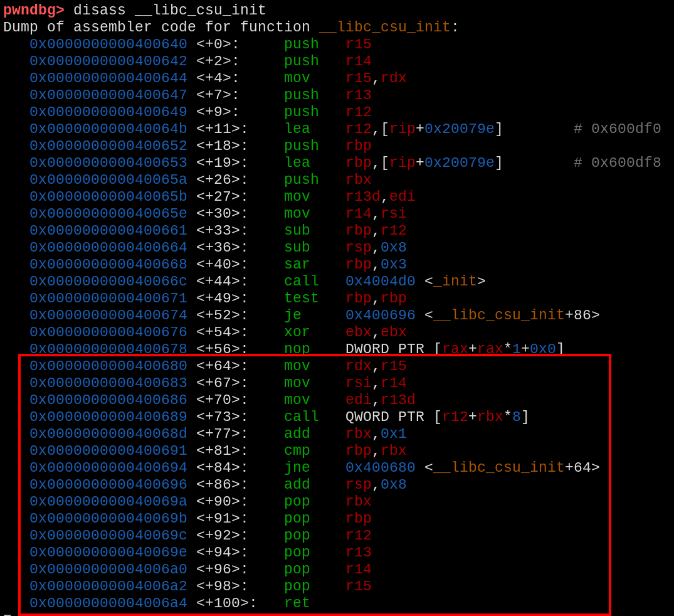Image resolution: width=674 pixels, height=616 pixels.
Task: Click the typed command disass __libc_csu_init
Action: tap(169, 10)
